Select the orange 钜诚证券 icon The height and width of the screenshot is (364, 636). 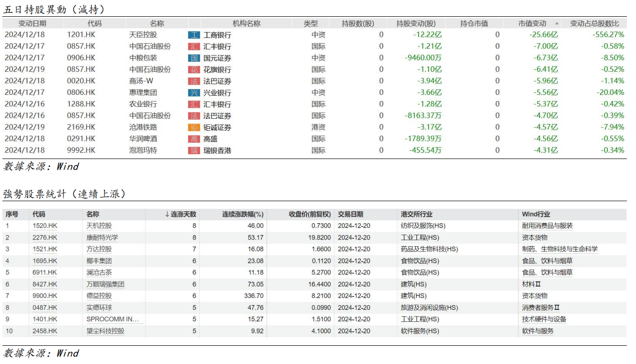(193, 127)
